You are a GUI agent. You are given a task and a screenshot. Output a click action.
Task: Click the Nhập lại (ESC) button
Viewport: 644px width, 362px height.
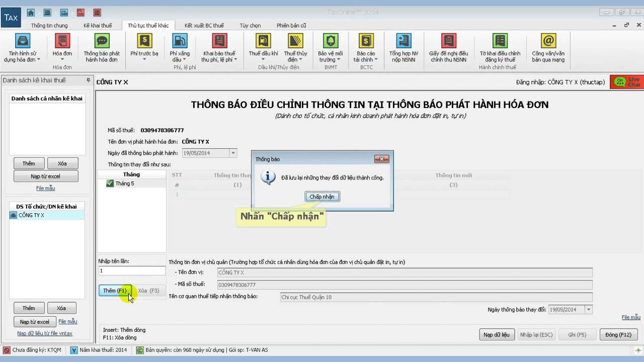[536, 335]
